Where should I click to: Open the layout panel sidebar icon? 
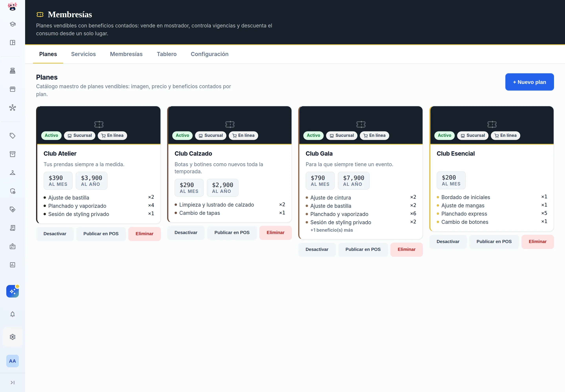pyautogui.click(x=13, y=43)
